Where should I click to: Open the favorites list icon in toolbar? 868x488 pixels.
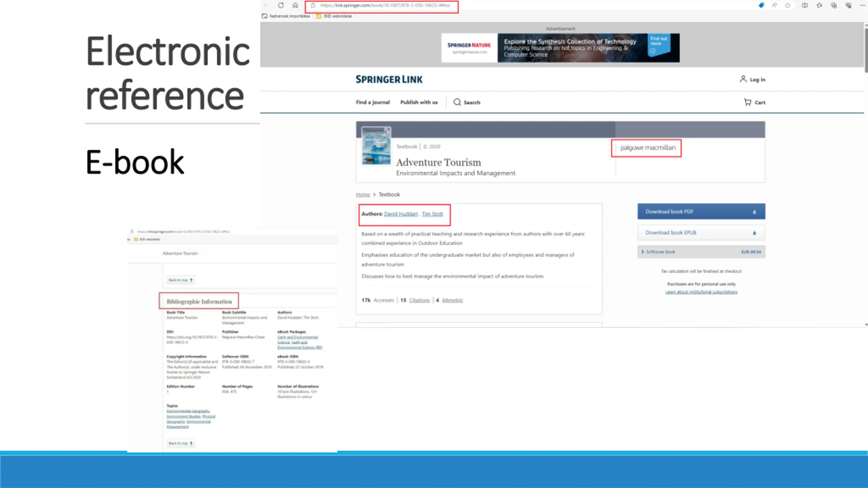[x=820, y=5]
